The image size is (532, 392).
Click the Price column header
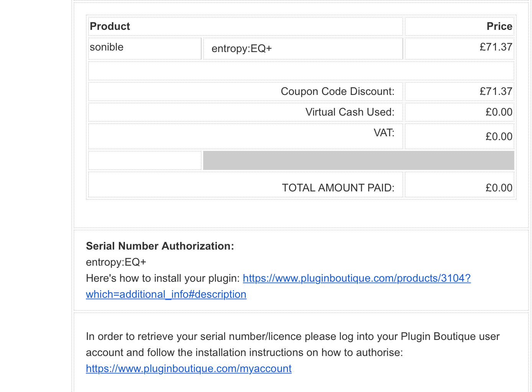[x=499, y=26]
